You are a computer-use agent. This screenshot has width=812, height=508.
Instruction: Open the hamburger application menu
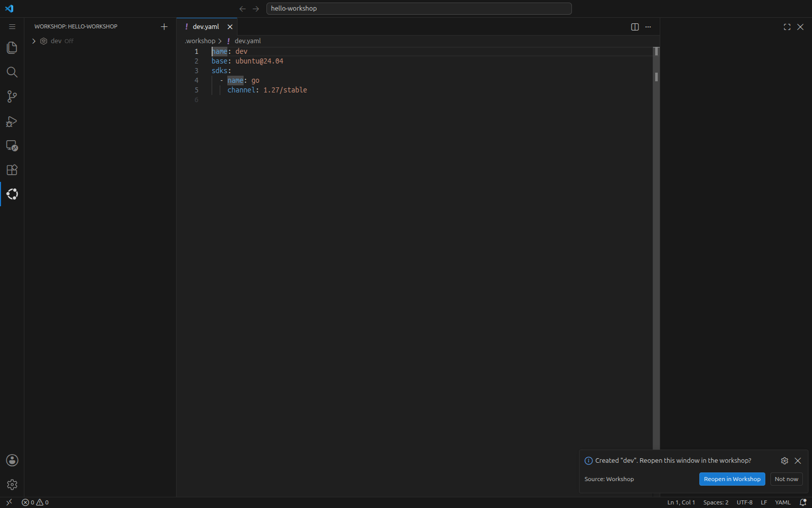12,27
